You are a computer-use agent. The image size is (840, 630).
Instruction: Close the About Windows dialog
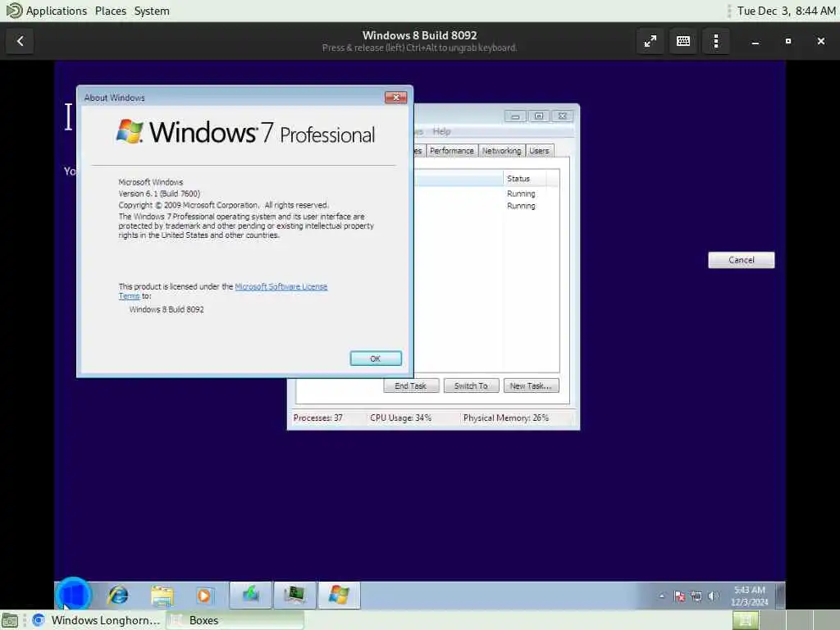click(396, 97)
